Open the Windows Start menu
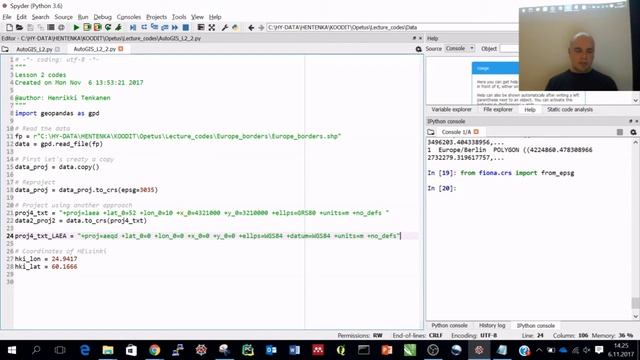Screen dimensions: 640x360 [x=12, y=350]
